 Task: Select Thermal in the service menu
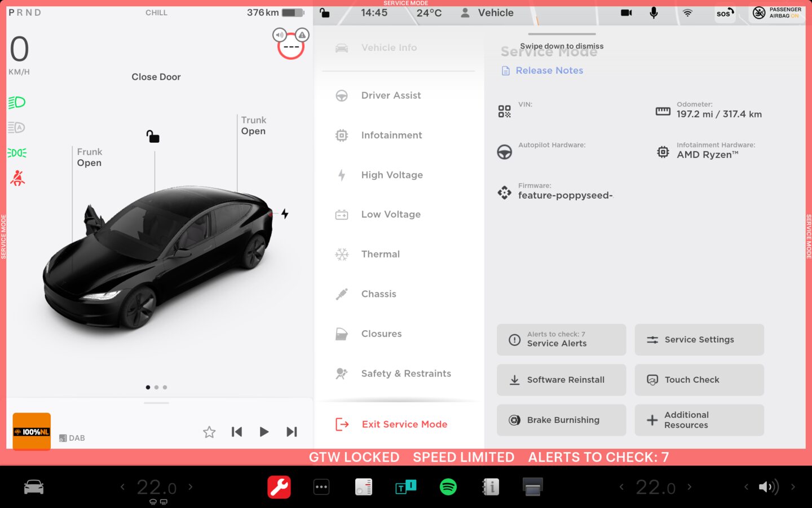coord(381,254)
